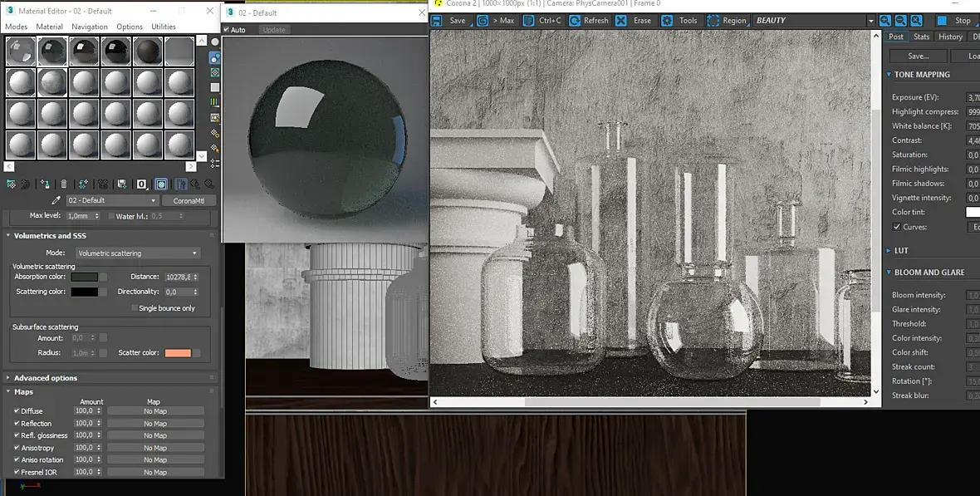Toggle Aniso rotation map checkbox

(17, 459)
